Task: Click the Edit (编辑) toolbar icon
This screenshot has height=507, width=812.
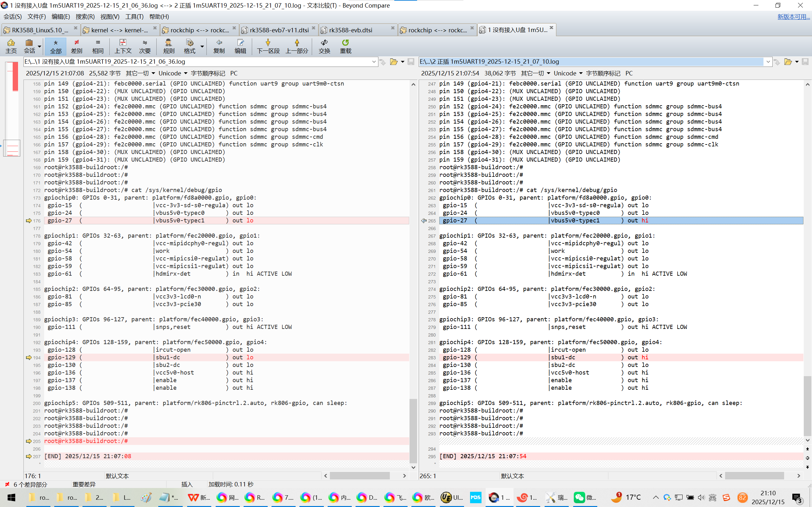Action: point(240,46)
